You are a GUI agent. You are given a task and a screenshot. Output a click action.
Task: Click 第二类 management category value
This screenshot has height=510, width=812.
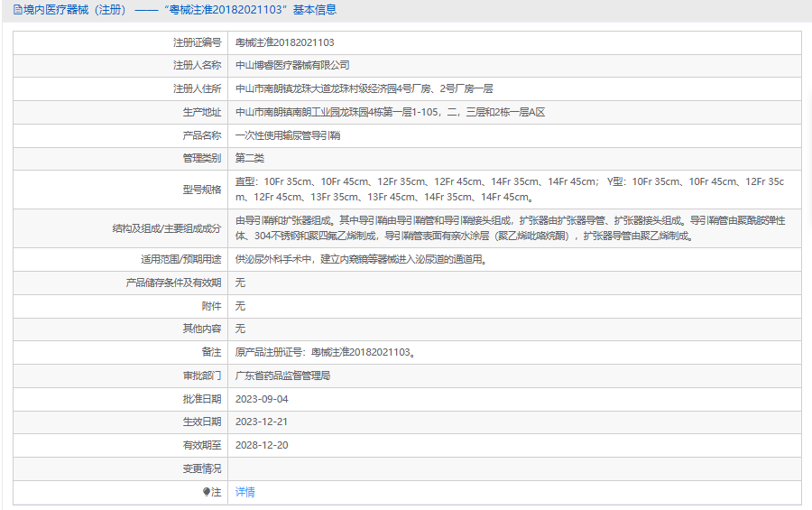click(x=250, y=158)
